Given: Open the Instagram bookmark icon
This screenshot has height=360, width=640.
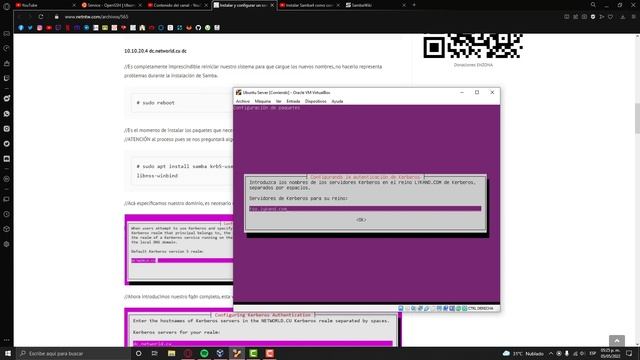Looking at the screenshot, I should [x=40, y=28].
